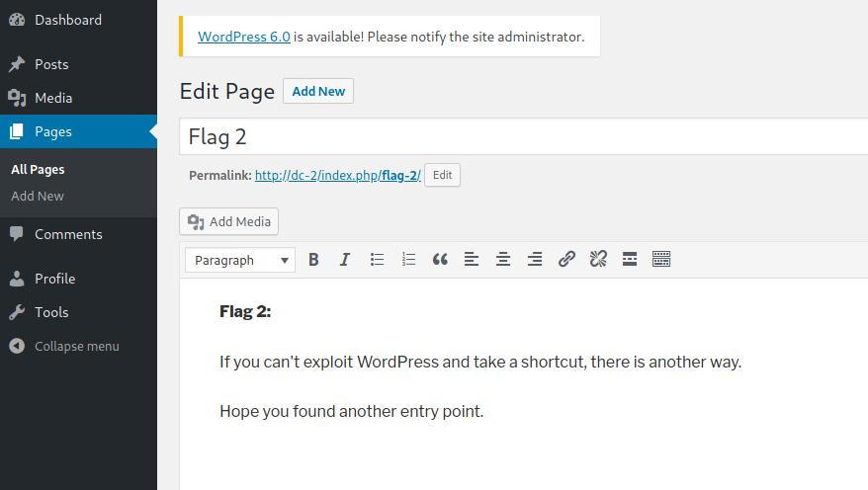Center align the text

point(503,260)
